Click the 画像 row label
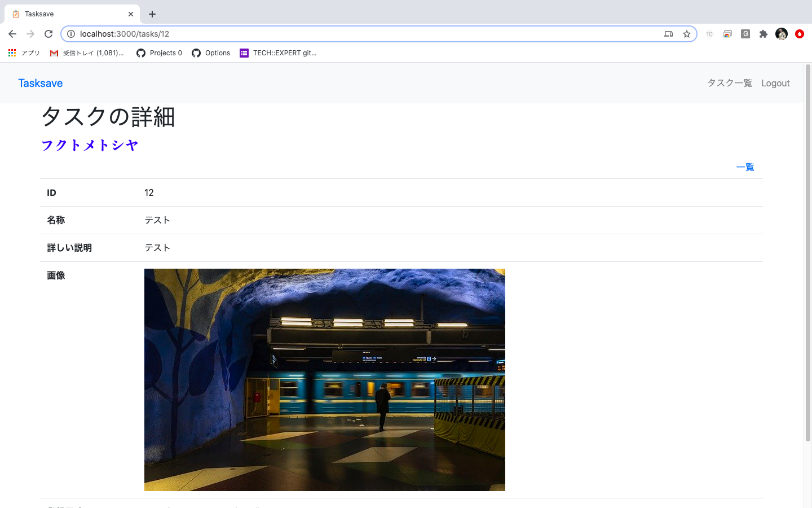 [56, 275]
